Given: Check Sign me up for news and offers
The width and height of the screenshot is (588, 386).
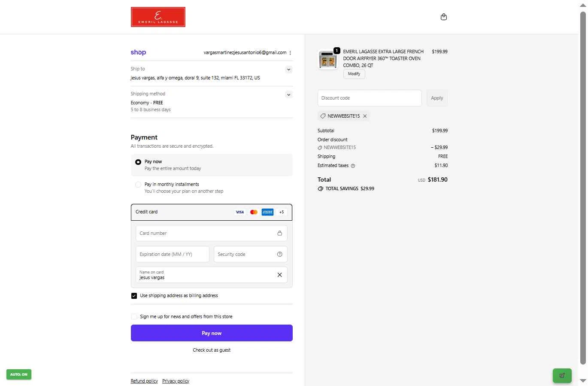Looking at the screenshot, I should point(134,317).
